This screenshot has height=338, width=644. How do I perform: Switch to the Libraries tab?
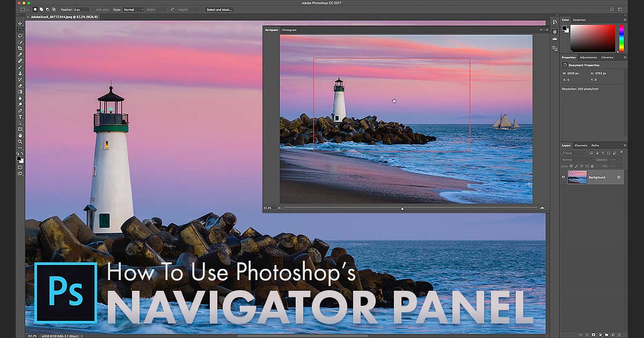tap(608, 57)
